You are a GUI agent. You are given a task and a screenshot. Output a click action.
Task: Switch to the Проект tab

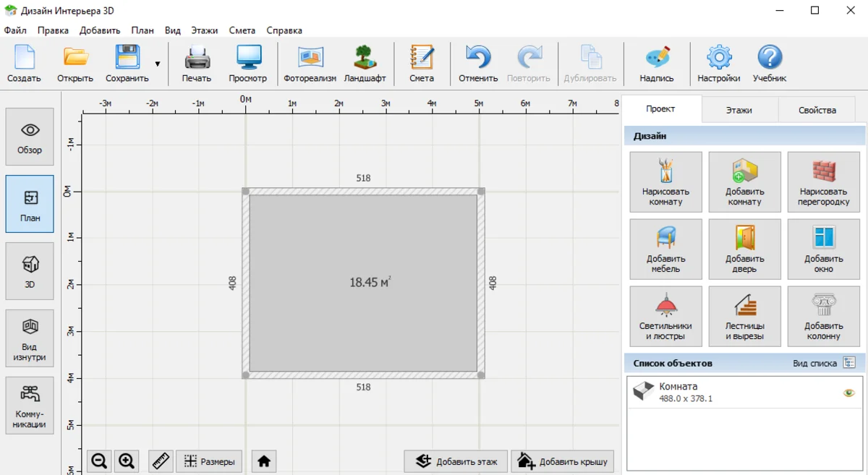coord(661,109)
